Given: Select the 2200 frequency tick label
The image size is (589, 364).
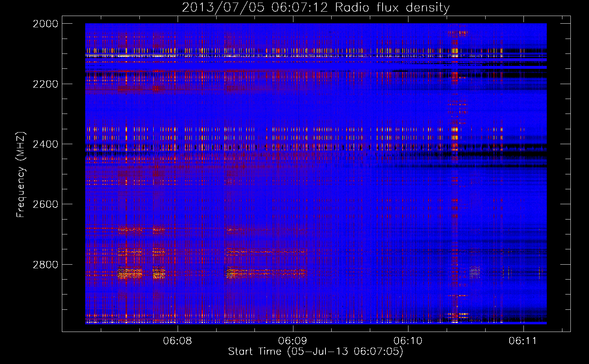Looking at the screenshot, I should 46,84.
